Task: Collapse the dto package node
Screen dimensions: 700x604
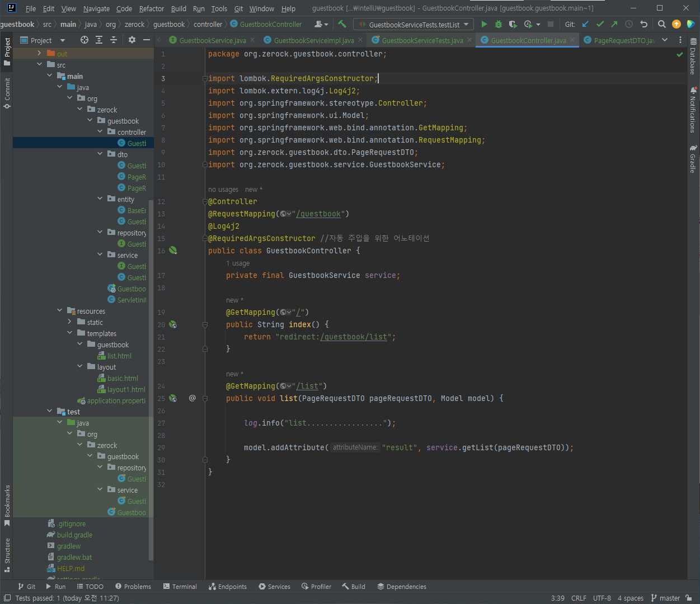Action: pyautogui.click(x=100, y=154)
